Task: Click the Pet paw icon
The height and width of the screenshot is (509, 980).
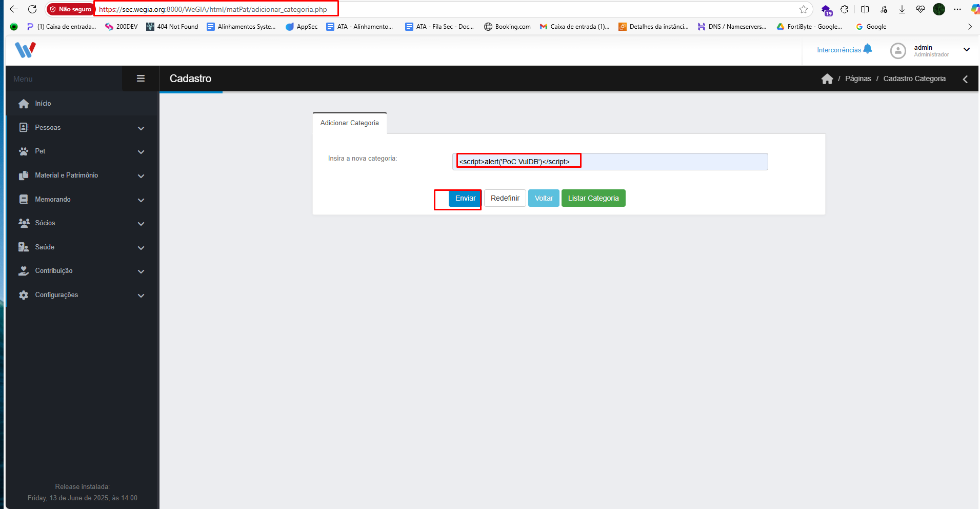Action: 24,151
